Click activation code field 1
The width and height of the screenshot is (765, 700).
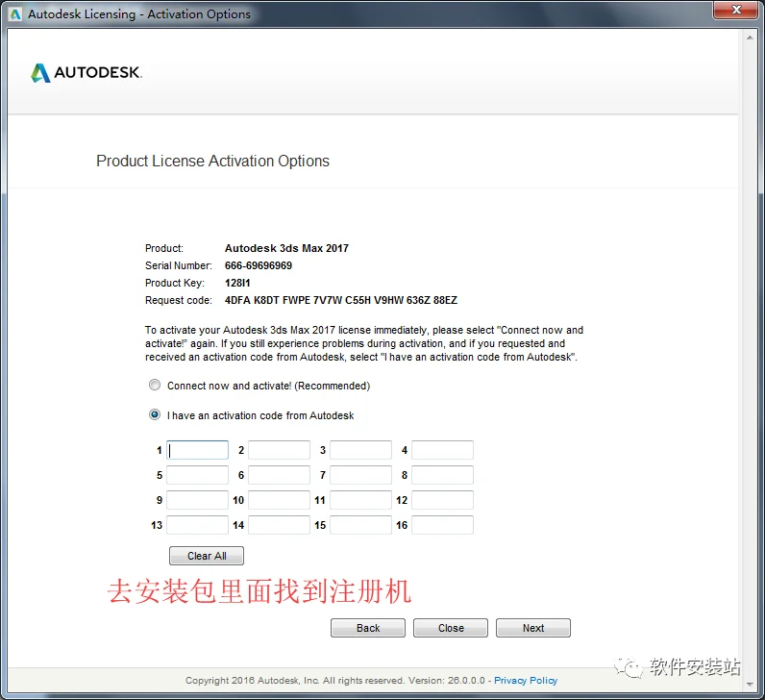[x=198, y=450]
